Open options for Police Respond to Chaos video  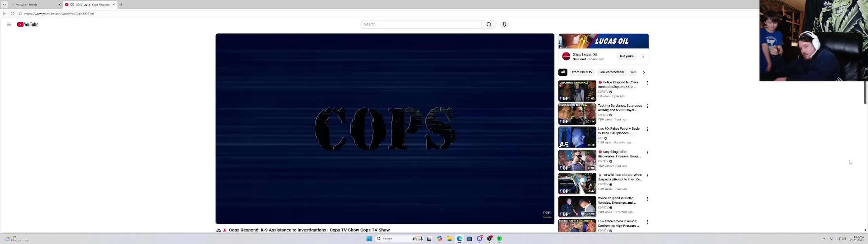pos(647,83)
